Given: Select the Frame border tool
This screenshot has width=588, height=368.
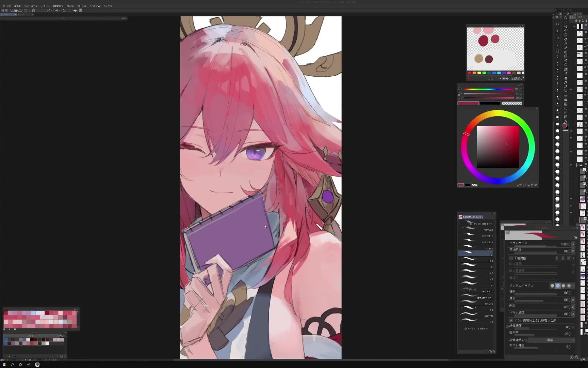Looking at the screenshot, I should (566, 112).
